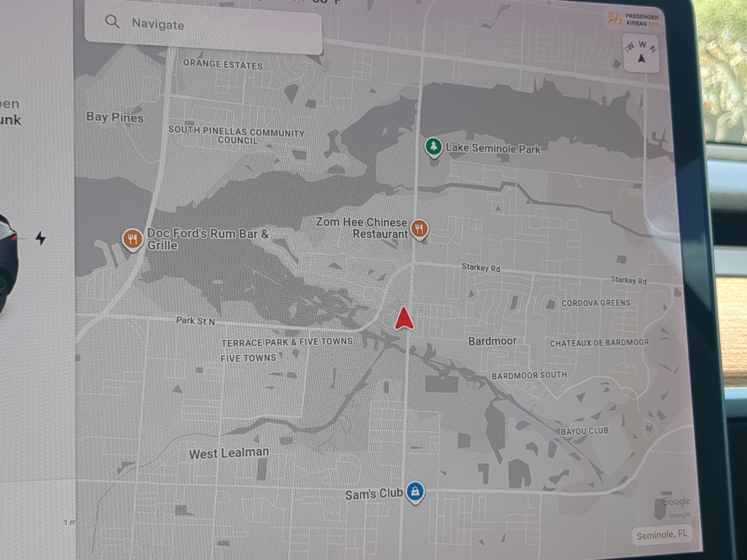This screenshot has height=560, width=747.
Task: Tap the charging lightning bolt icon
Action: (41, 238)
